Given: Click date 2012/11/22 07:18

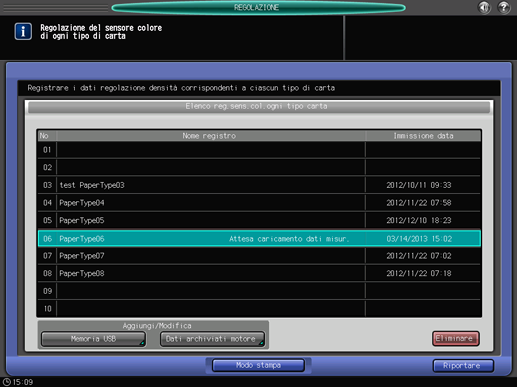Looking at the screenshot, I should pos(419,273).
